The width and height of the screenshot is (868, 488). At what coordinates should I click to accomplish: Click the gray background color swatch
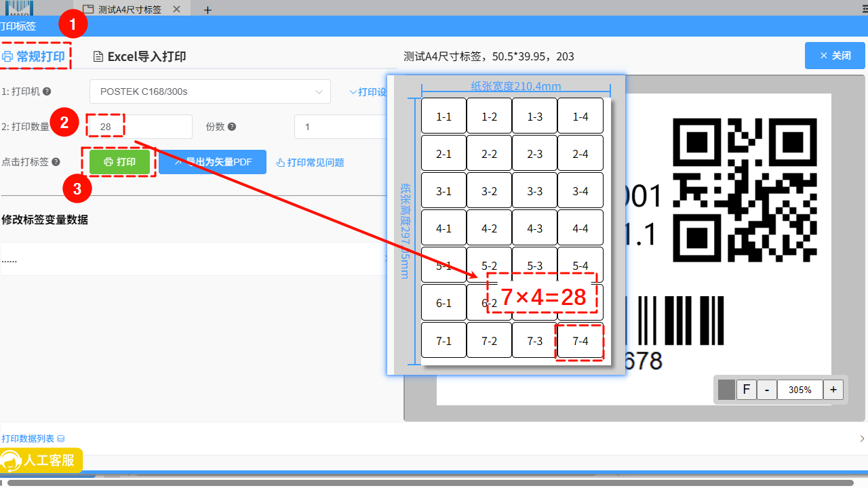[x=726, y=390]
